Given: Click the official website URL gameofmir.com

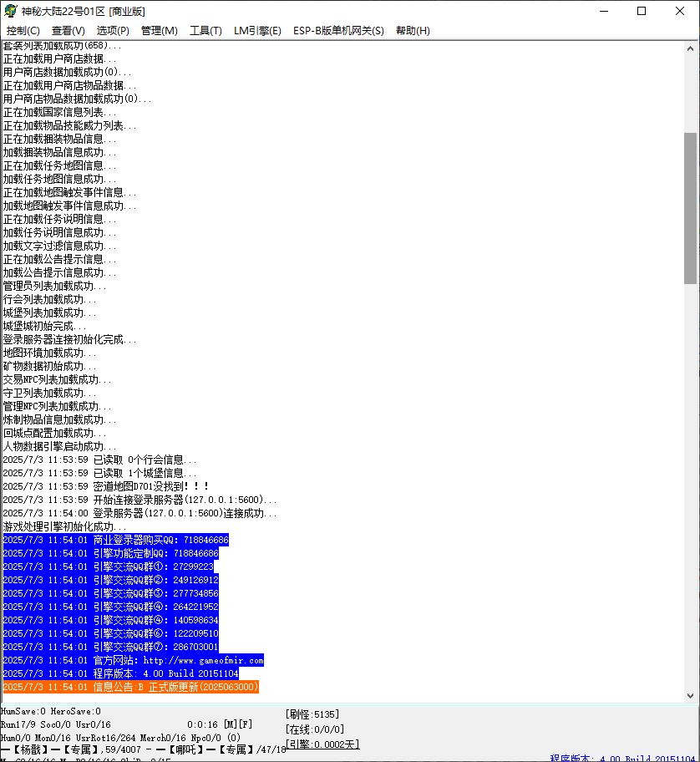Looking at the screenshot, I should pos(204,660).
